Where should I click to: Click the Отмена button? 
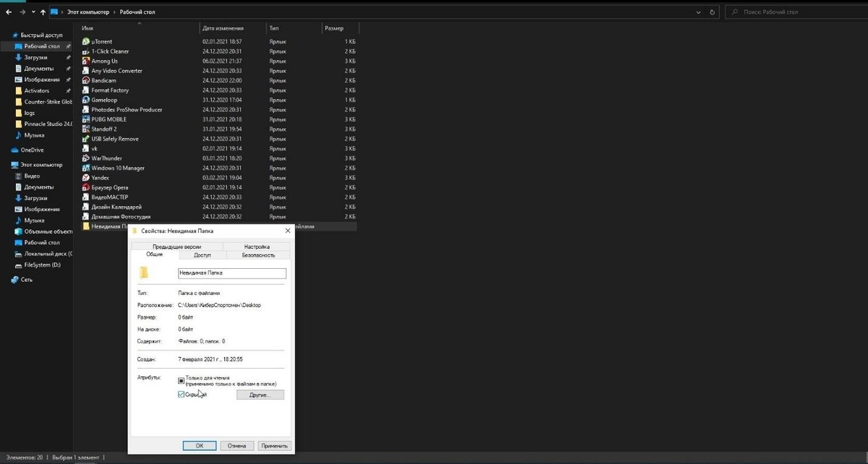tap(237, 446)
